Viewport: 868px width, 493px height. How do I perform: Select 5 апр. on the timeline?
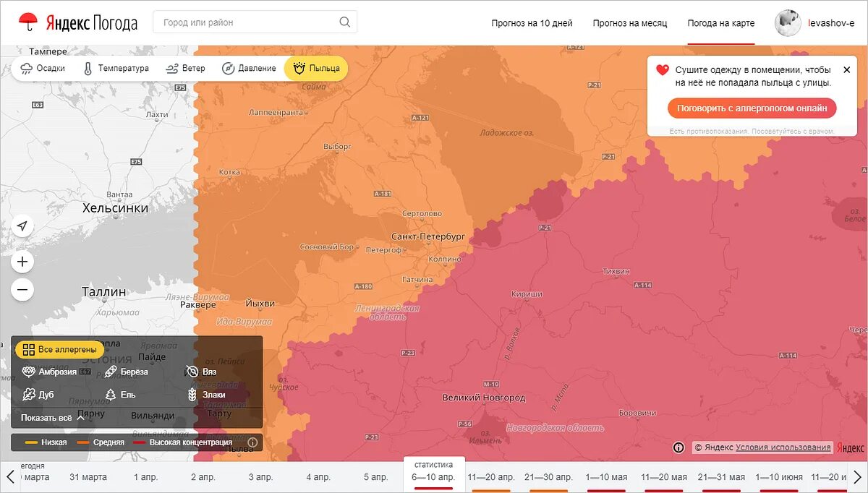tap(376, 477)
